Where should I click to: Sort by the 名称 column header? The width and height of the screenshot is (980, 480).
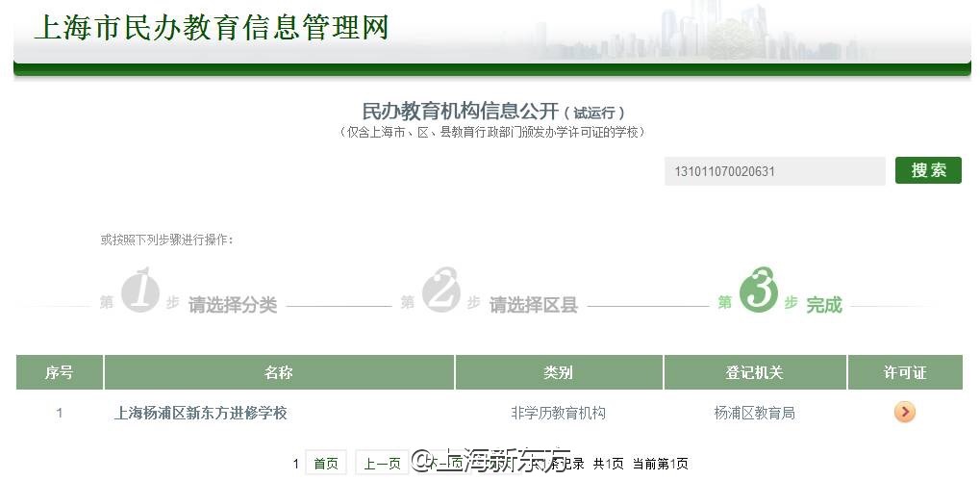pyautogui.click(x=279, y=372)
